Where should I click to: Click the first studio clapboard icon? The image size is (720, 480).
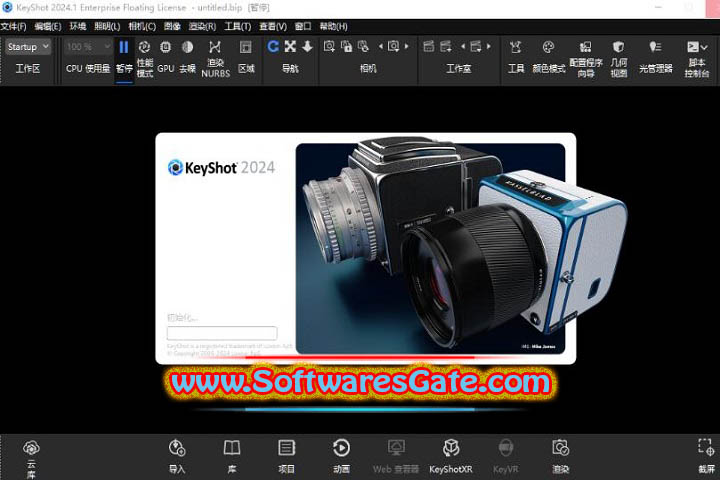pos(429,46)
